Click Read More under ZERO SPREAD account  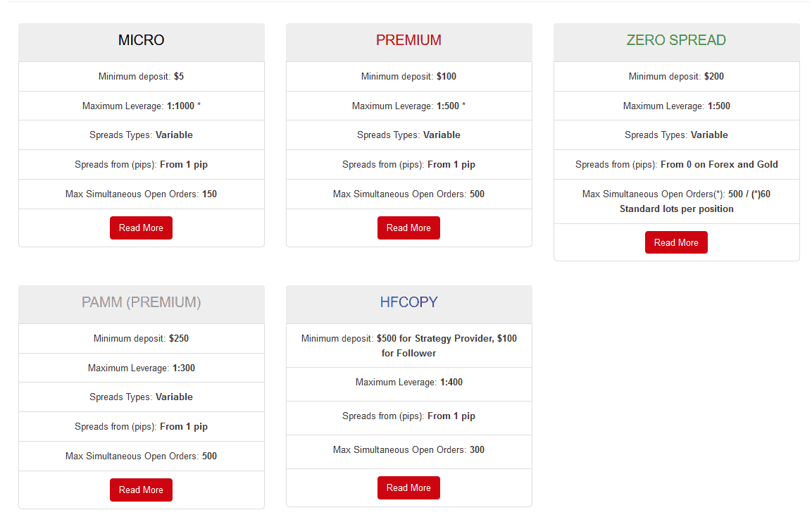pos(676,242)
